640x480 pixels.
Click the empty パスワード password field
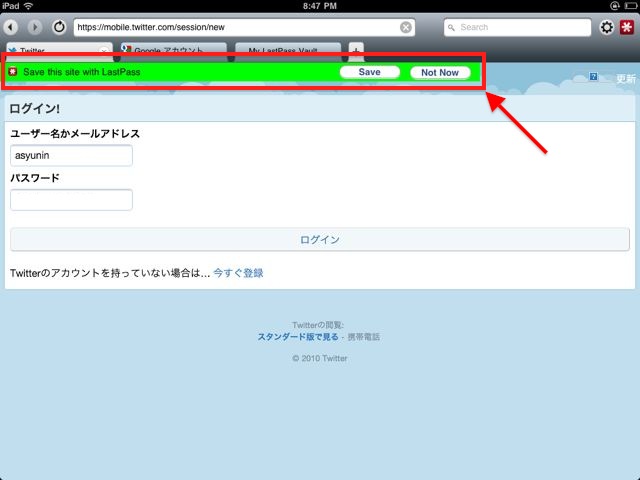point(71,200)
